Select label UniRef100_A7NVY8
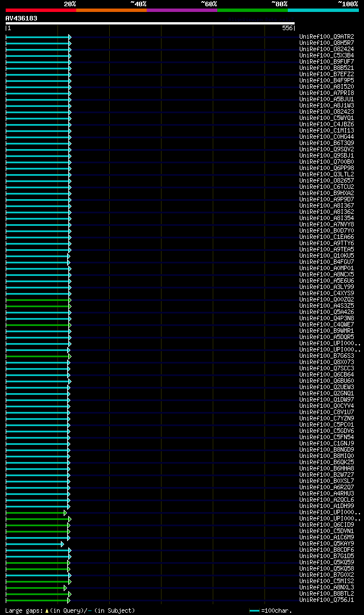The height and width of the screenshot is (615, 364). coord(326,225)
